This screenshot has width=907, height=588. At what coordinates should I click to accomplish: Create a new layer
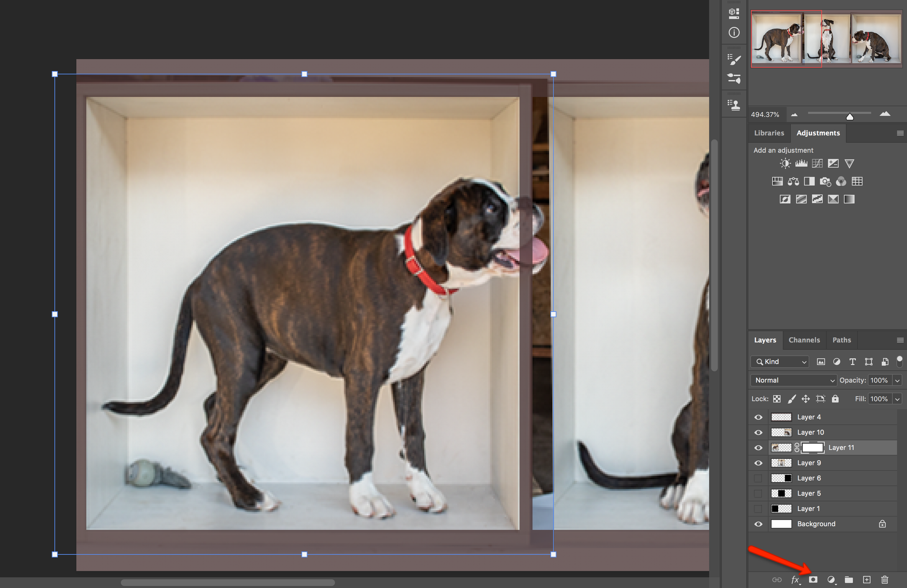point(867,580)
